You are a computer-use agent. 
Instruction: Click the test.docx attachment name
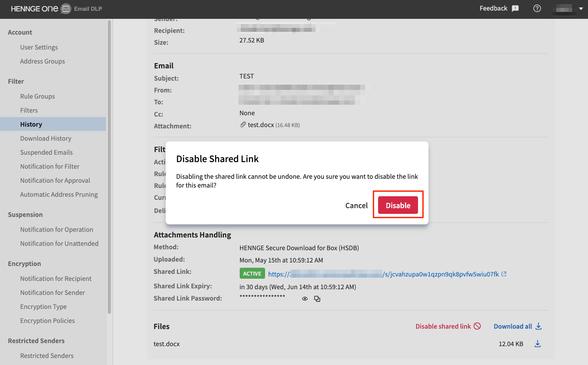click(261, 125)
